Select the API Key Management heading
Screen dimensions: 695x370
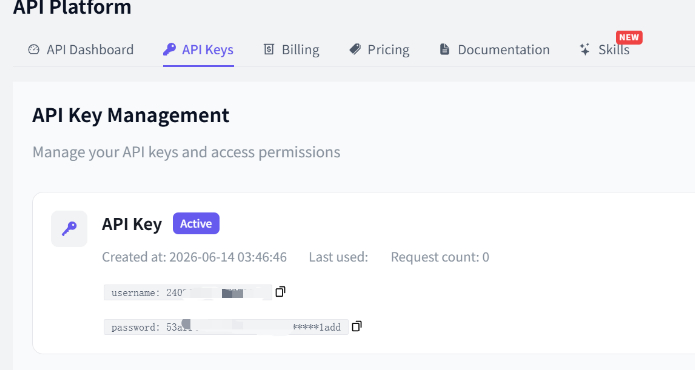pyautogui.click(x=131, y=115)
